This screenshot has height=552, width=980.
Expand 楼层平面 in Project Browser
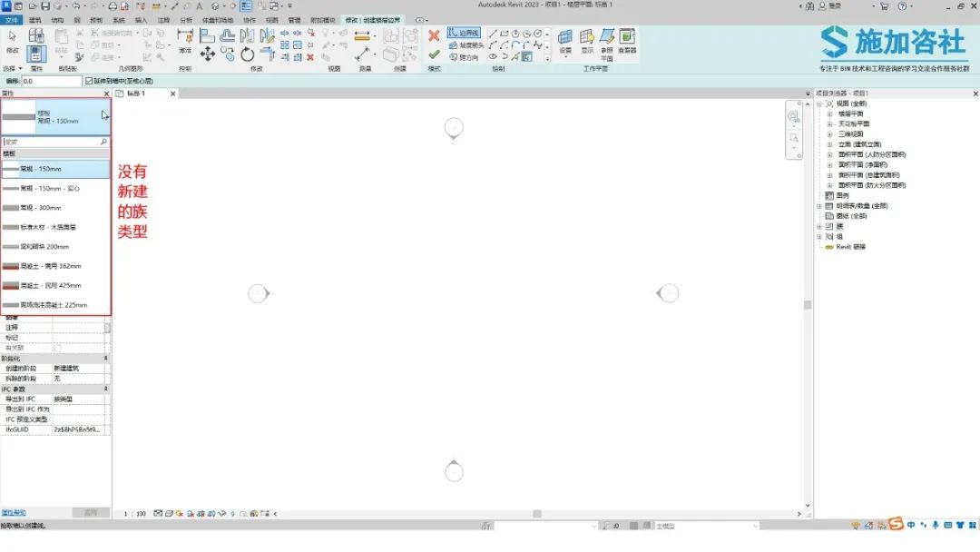pos(829,113)
